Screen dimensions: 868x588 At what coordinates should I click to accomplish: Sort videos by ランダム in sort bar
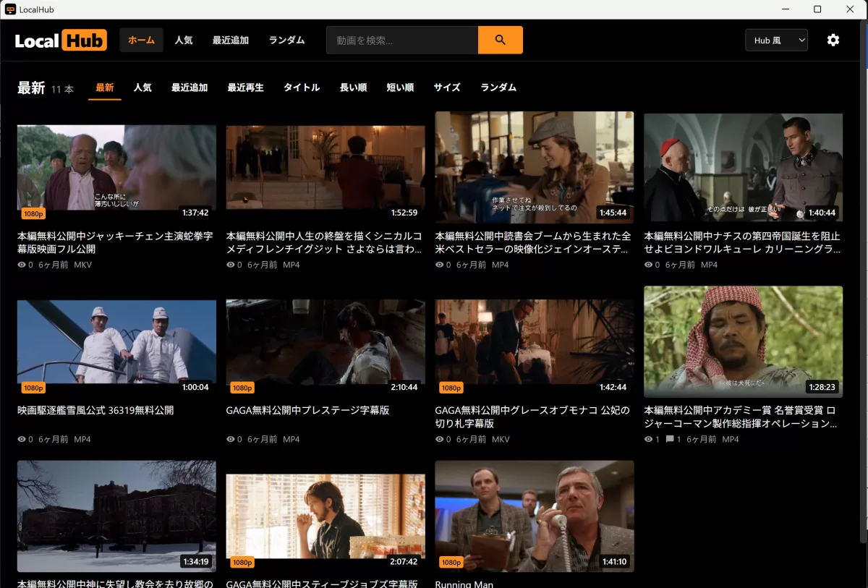pos(498,88)
